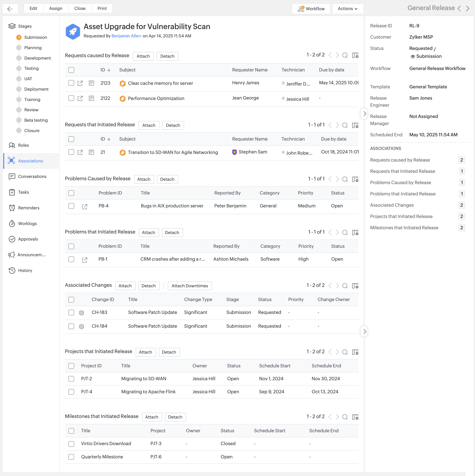The image size is (475, 476).
Task: Select the Planning stage
Action: click(33, 48)
